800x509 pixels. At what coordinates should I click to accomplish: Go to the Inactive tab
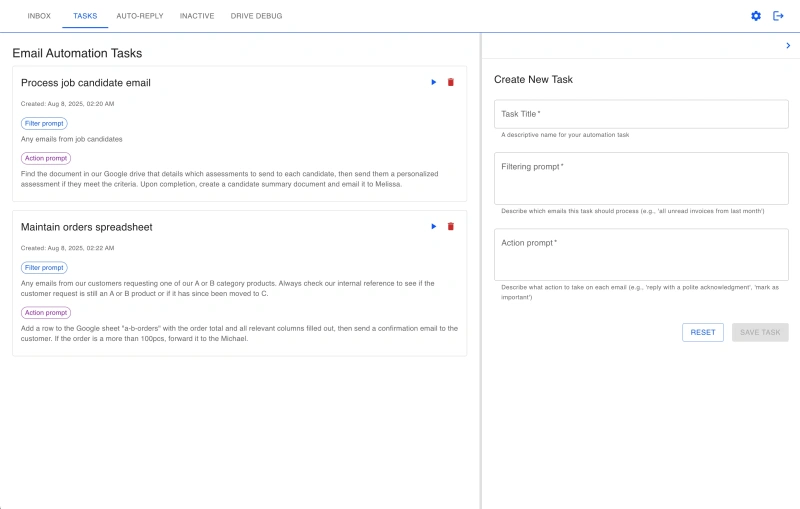point(197,16)
